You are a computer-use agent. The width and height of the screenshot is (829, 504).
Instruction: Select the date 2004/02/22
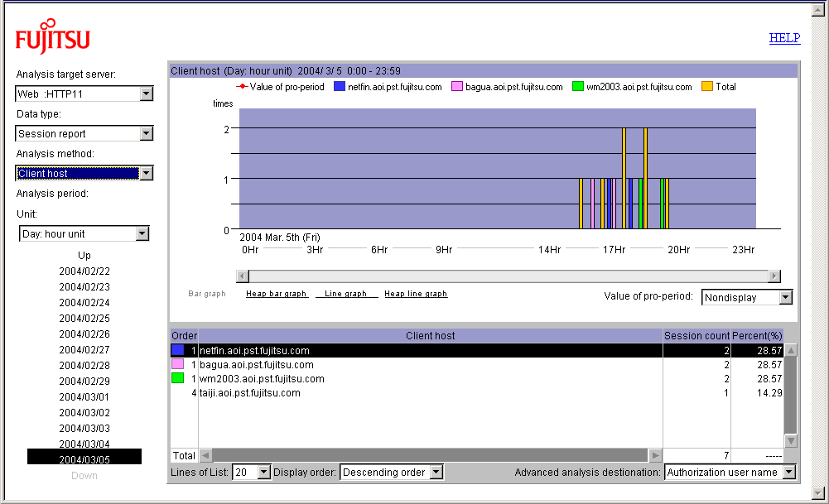(84, 271)
